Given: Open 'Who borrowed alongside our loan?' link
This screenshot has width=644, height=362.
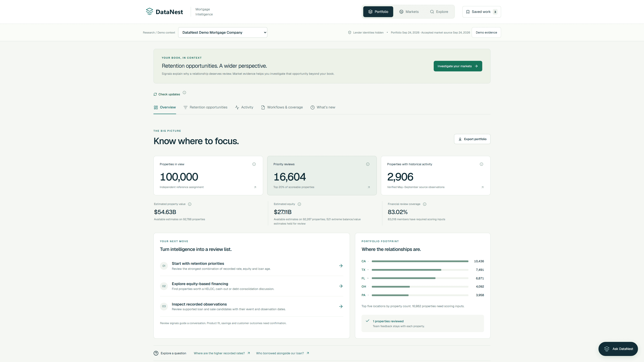Looking at the screenshot, I should [x=282, y=353].
